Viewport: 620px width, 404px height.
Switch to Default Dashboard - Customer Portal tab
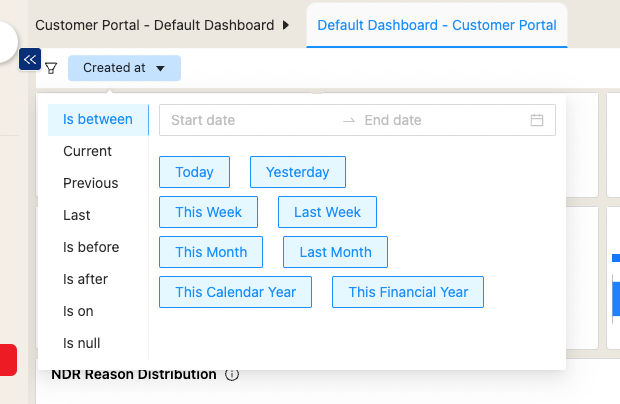(x=437, y=24)
